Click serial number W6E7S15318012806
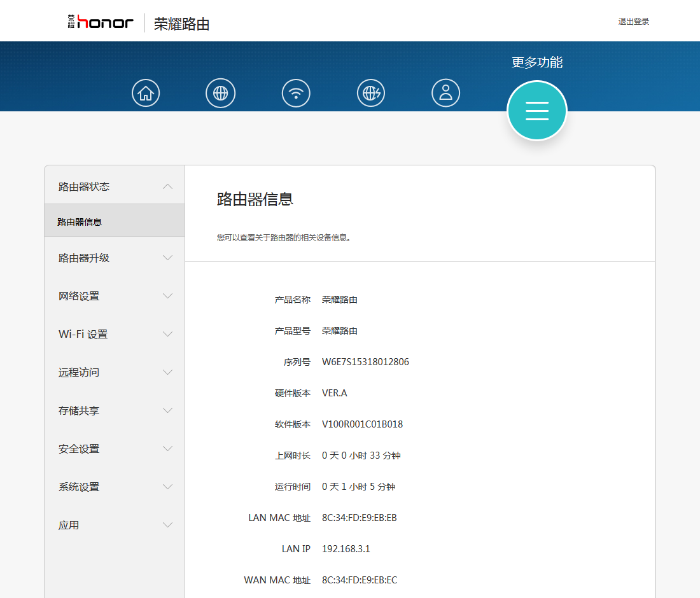700x598 pixels. pyautogui.click(x=365, y=362)
